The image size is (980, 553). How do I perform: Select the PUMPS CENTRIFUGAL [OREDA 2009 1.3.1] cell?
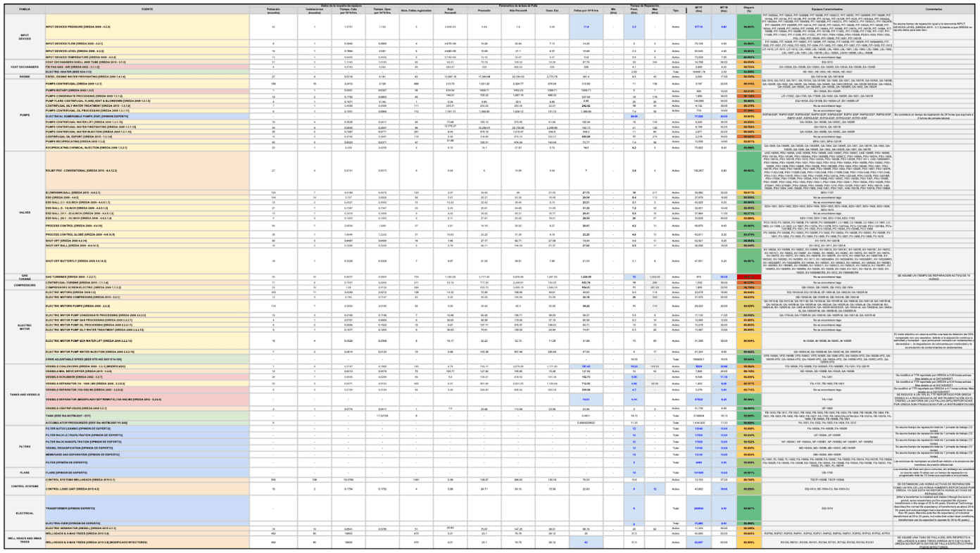pos(147,84)
